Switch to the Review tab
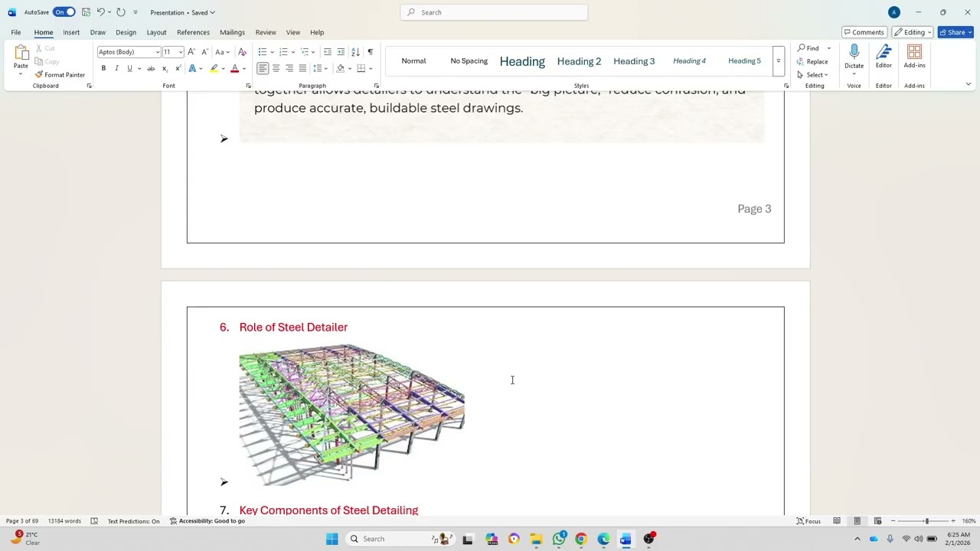This screenshot has height=551, width=980. (x=266, y=32)
